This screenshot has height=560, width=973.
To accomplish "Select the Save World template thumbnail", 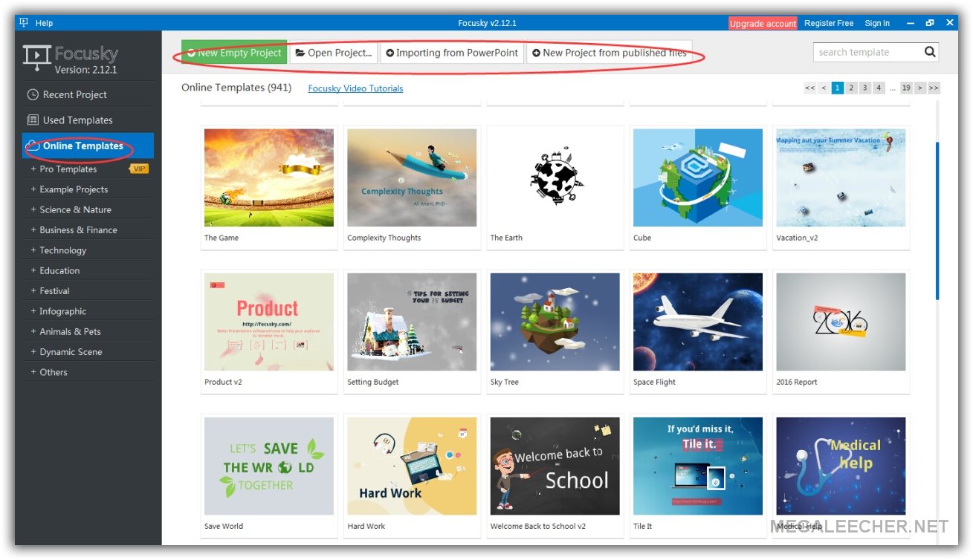I will pyautogui.click(x=269, y=466).
